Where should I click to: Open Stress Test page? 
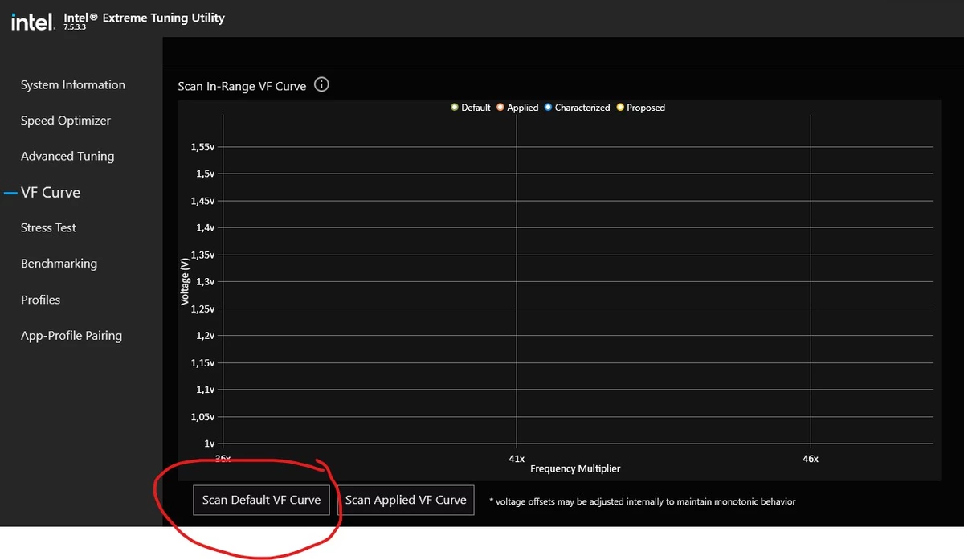coord(48,228)
